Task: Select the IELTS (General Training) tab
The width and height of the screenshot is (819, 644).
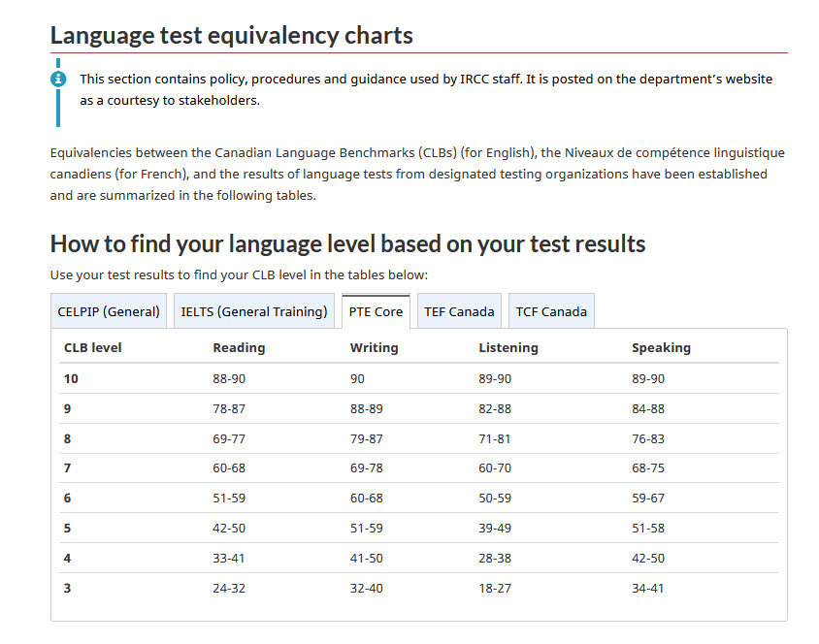Action: [x=253, y=310]
